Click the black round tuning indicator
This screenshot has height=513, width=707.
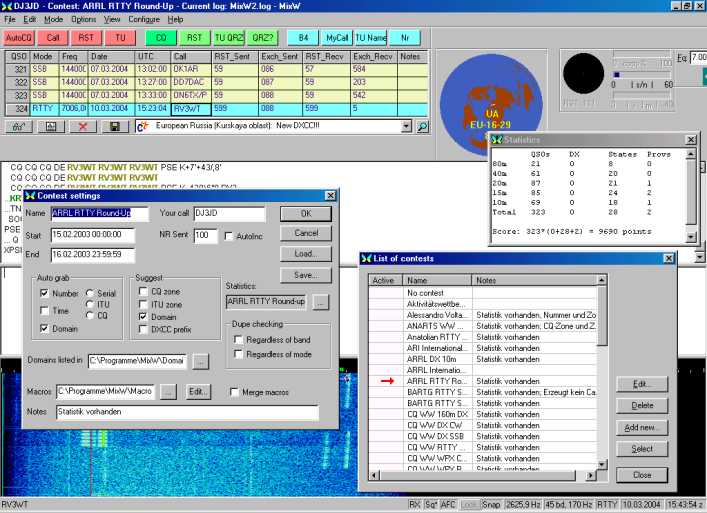(583, 73)
